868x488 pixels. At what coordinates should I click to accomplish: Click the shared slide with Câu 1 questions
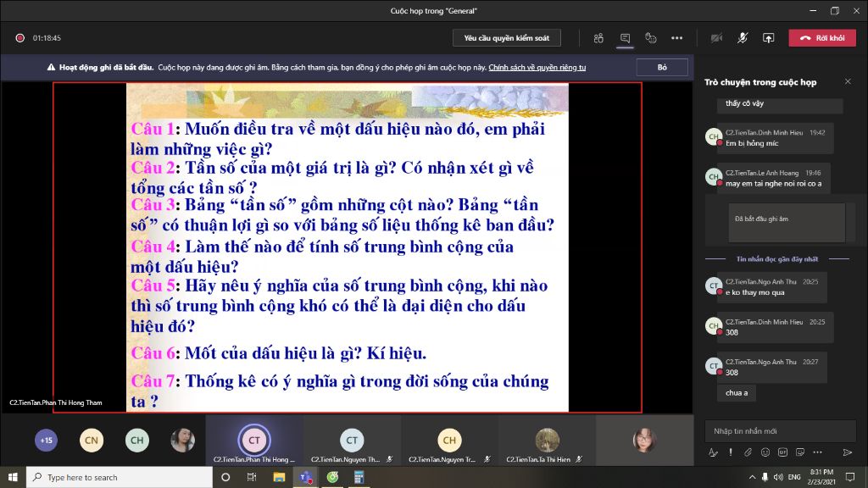(x=348, y=247)
